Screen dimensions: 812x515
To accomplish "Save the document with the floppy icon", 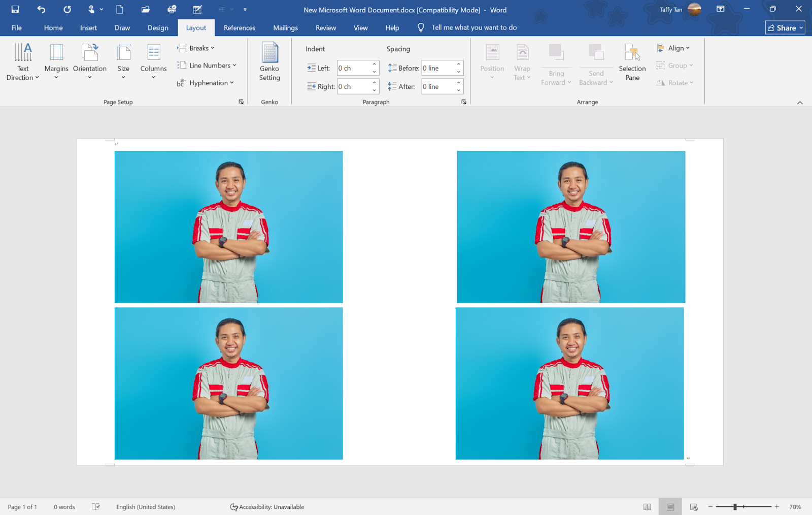I will (15, 9).
